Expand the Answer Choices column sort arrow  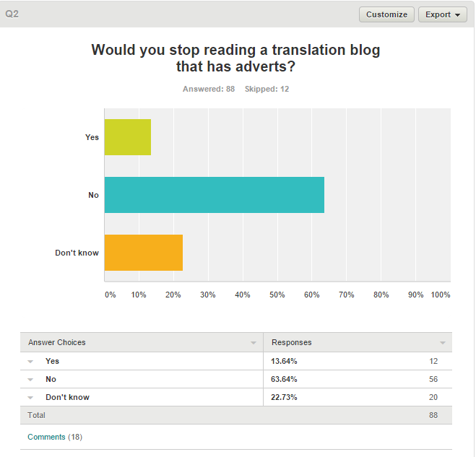click(x=254, y=343)
